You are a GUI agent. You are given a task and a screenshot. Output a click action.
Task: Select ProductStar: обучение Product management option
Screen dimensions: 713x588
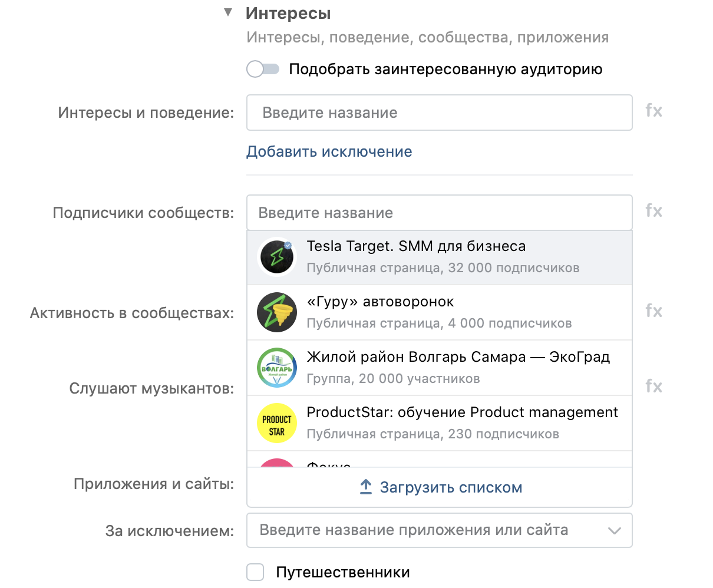tap(440, 424)
